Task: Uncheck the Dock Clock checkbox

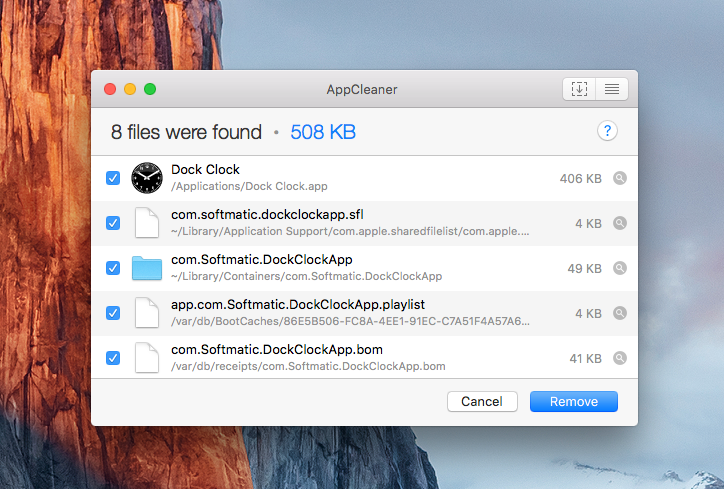Action: coord(113,178)
